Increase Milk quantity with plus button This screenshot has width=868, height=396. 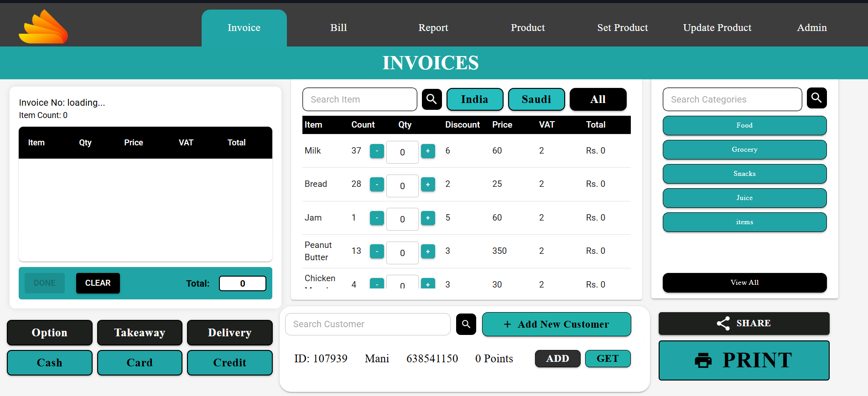pos(427,151)
